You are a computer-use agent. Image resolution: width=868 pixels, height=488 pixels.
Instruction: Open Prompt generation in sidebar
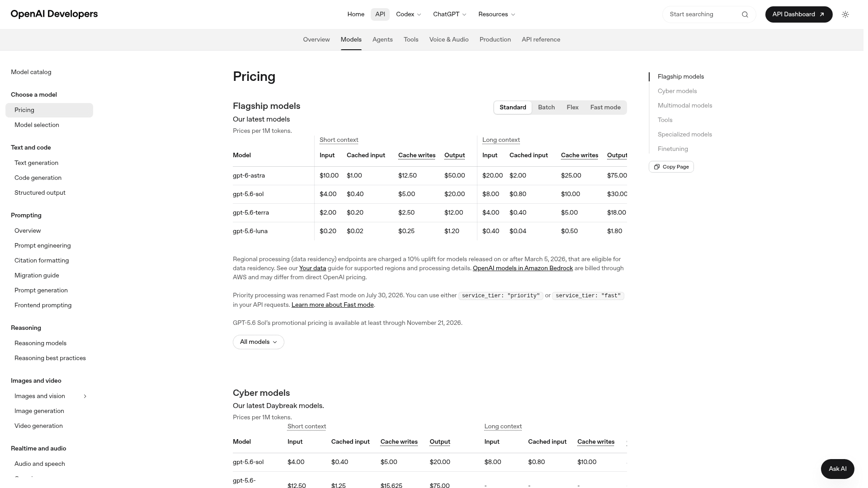(41, 291)
